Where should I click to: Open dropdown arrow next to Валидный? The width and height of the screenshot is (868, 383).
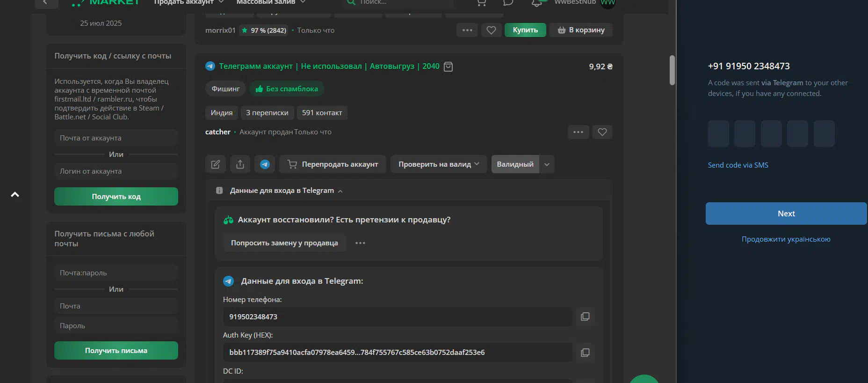[x=547, y=164]
